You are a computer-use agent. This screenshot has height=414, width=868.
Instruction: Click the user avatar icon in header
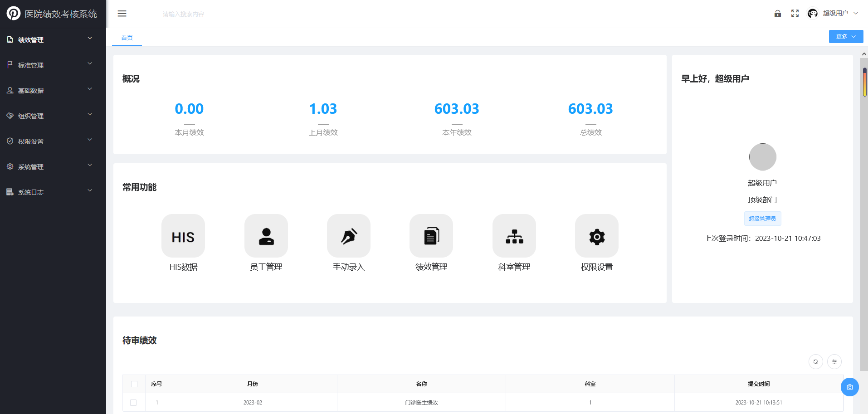813,14
